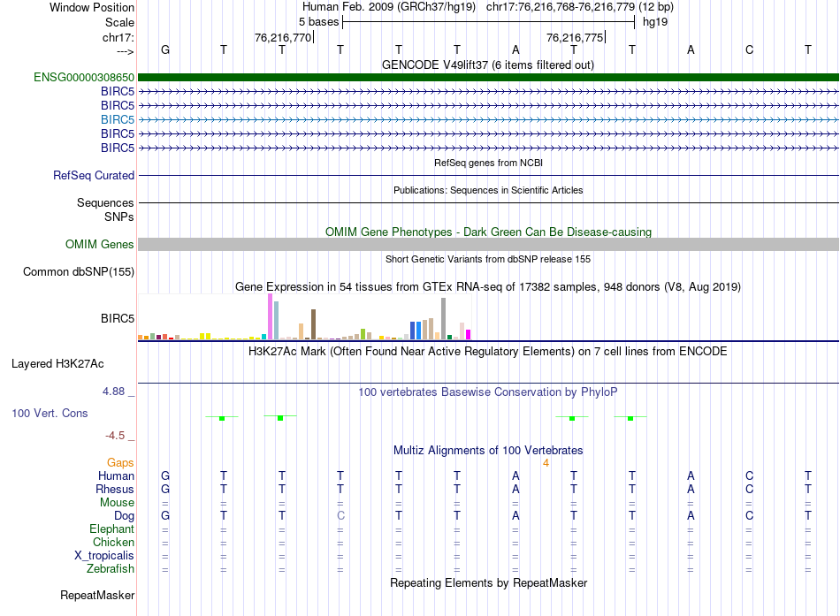Viewport: 840px width, 616px height.
Task: Click the Zebrafish species row label
Action: [x=111, y=569]
